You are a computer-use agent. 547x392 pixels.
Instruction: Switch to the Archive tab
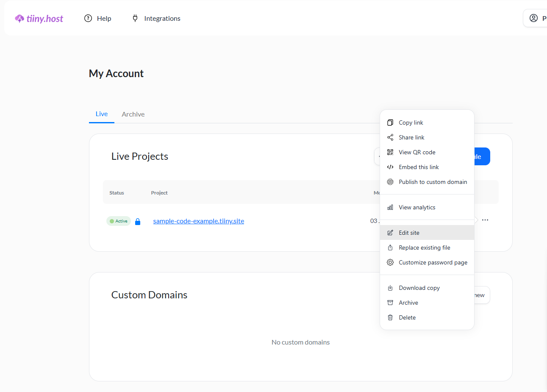(x=133, y=114)
